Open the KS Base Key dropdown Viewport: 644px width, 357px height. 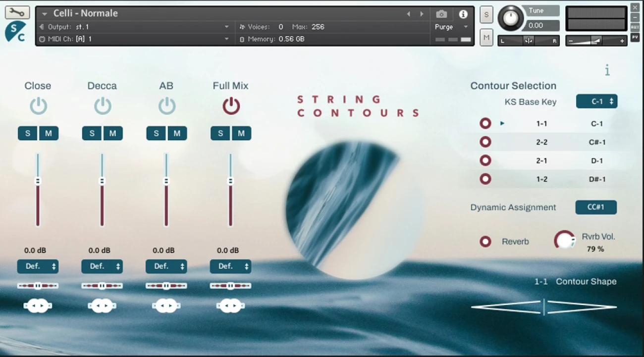596,102
